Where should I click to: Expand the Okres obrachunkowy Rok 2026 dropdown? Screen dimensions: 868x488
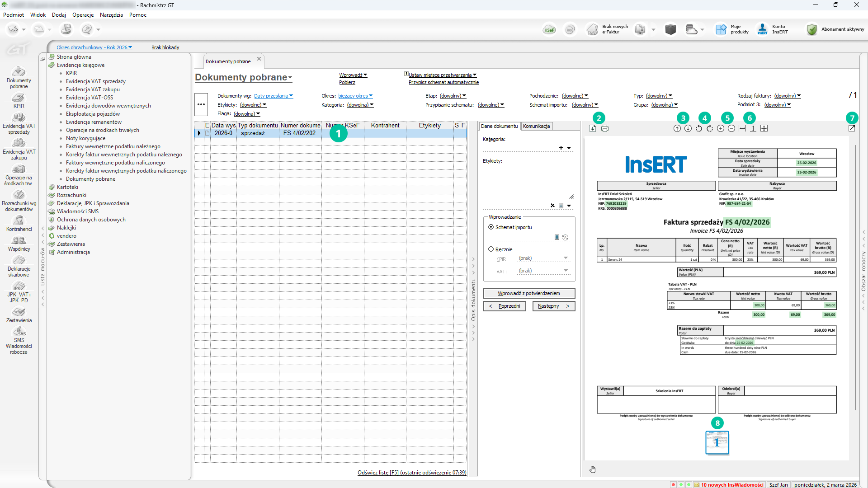click(94, 47)
